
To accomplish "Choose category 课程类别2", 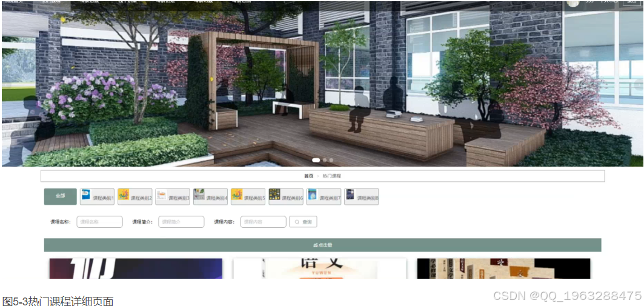I will coord(134,196).
